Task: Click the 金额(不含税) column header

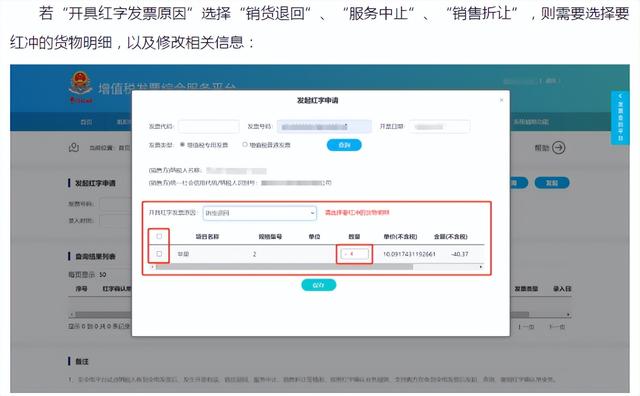Action: pyautogui.click(x=451, y=236)
